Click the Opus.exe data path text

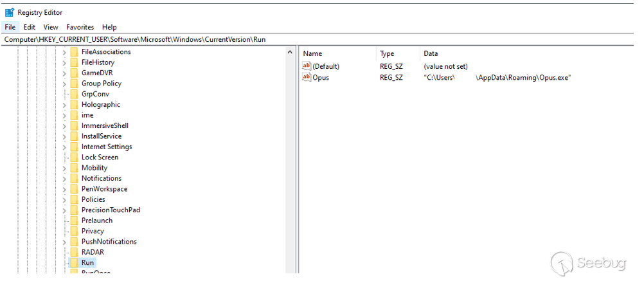497,77
